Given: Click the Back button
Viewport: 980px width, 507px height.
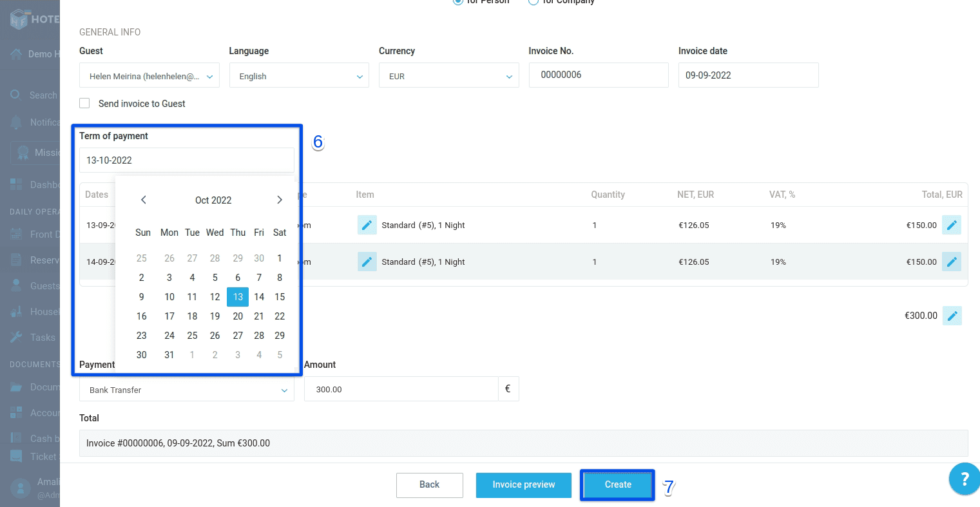Looking at the screenshot, I should point(429,485).
